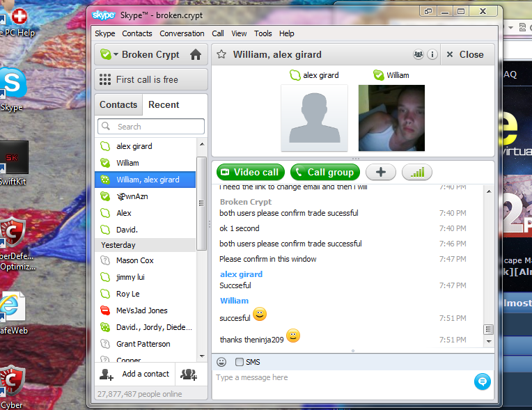The height and width of the screenshot is (410, 532).
Task: Click the smiley after thanks theninja209
Action: point(293,336)
